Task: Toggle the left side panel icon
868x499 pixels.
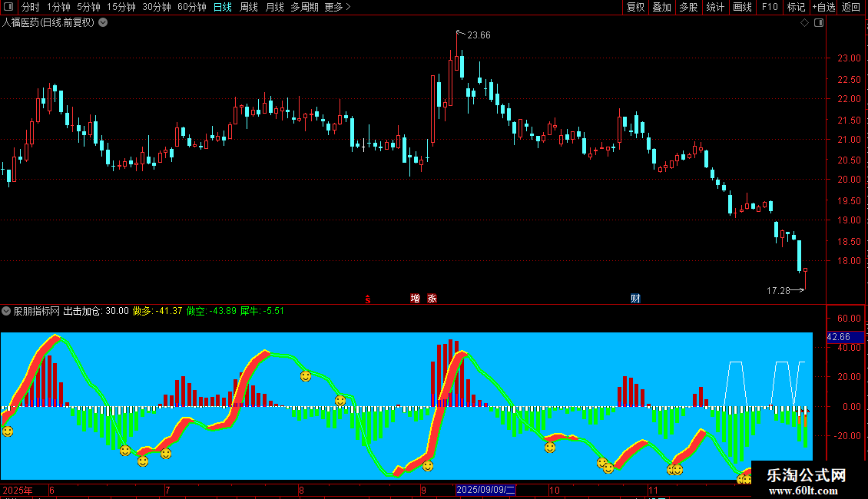Action: 8,7
